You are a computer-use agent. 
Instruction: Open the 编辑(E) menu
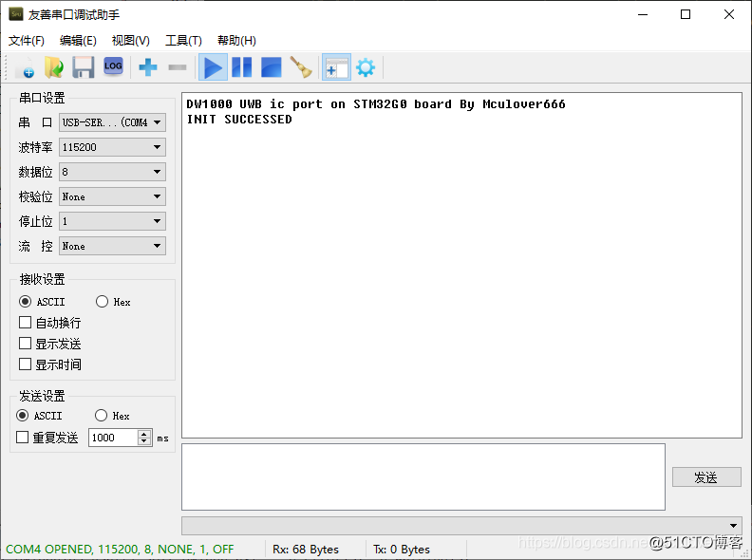click(x=78, y=41)
